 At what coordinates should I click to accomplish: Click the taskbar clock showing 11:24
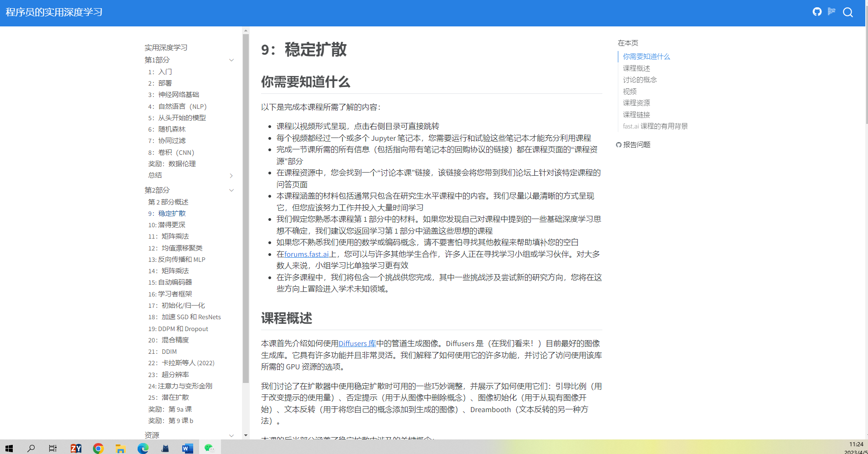click(x=856, y=444)
